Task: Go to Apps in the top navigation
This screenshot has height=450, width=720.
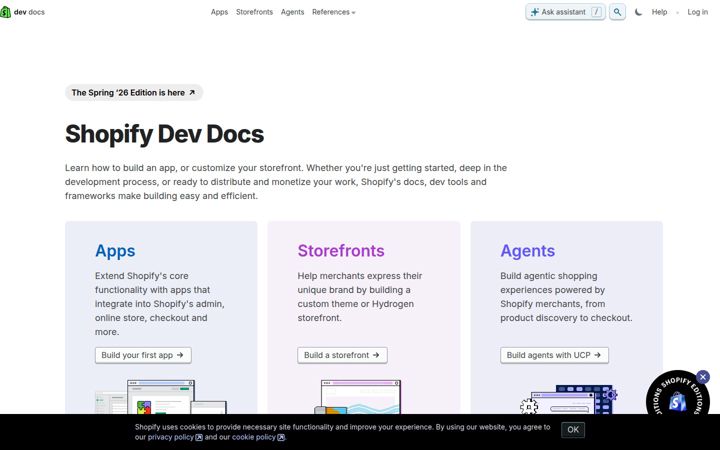Action: tap(219, 12)
